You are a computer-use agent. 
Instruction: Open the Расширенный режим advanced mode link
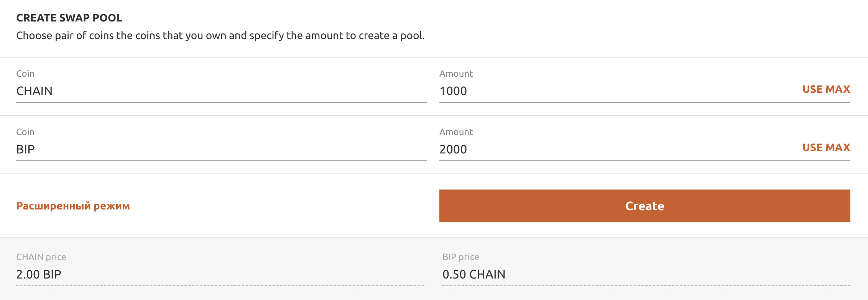(x=73, y=206)
